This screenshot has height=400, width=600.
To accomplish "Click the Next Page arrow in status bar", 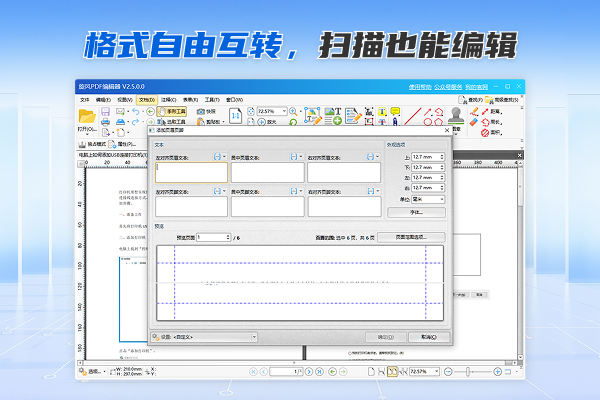I will 309,371.
